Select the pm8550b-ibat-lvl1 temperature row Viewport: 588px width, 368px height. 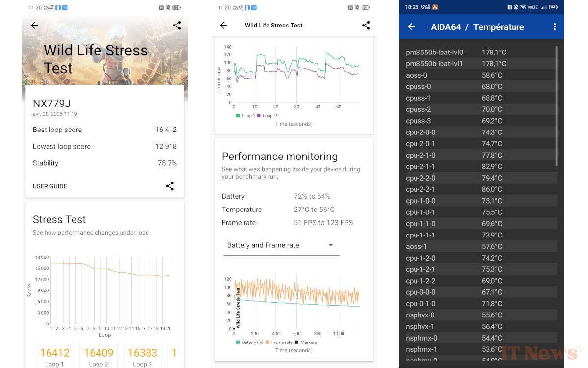coord(481,64)
